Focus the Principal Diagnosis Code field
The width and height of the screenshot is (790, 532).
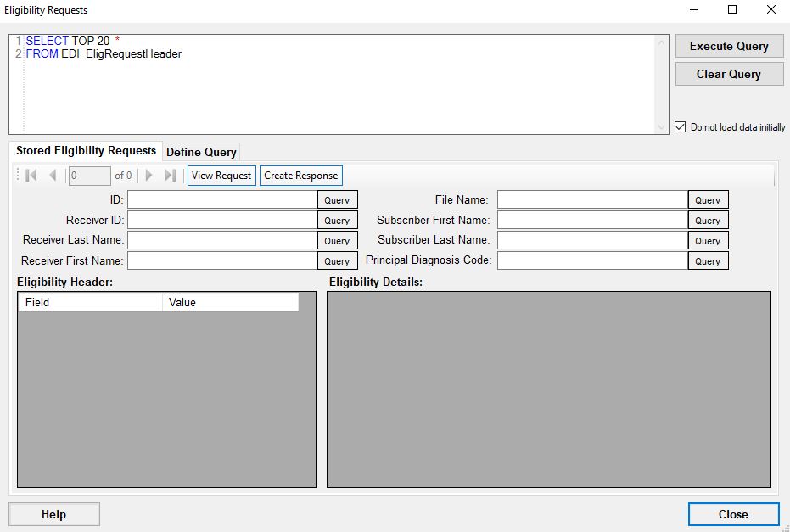pyautogui.click(x=592, y=260)
